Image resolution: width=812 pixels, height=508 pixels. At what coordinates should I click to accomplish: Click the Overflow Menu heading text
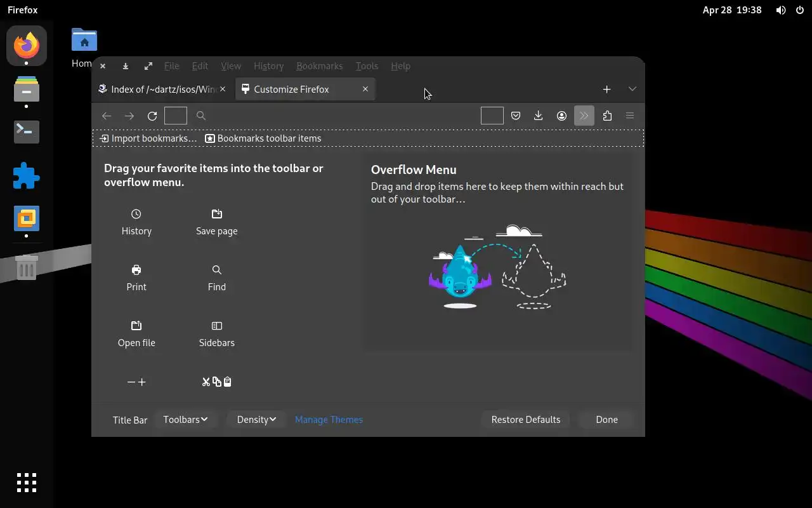(x=414, y=170)
